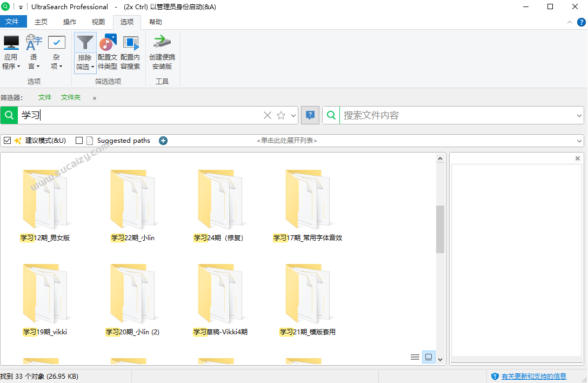Click the green search magnifier icon
The height and width of the screenshot is (383, 588).
click(x=9, y=115)
